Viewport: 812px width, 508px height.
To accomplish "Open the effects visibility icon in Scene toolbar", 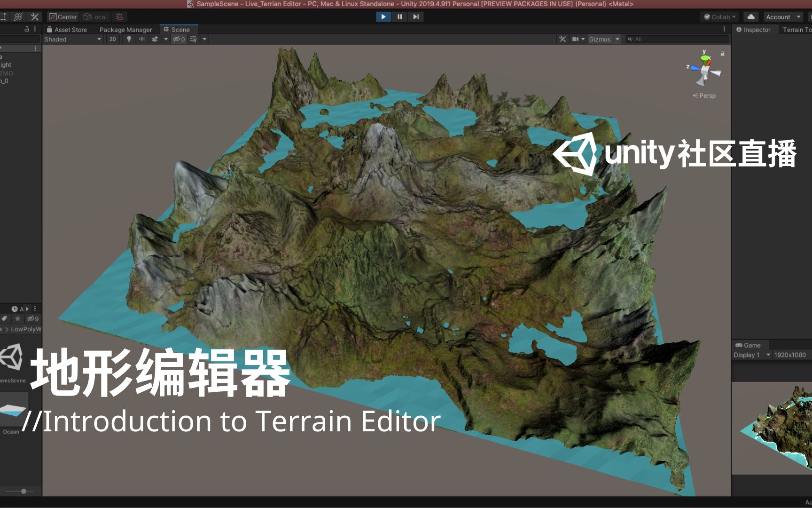I will click(155, 39).
